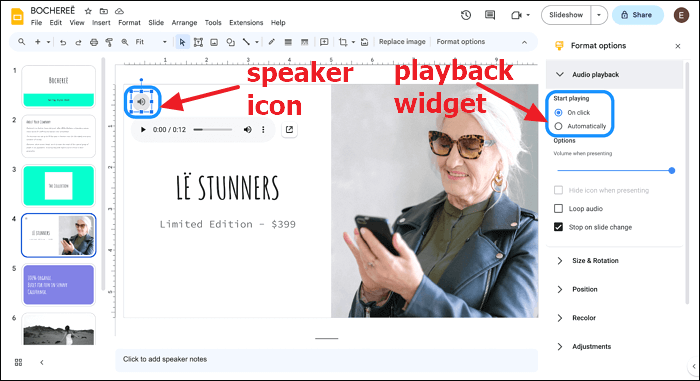Open border weight options

coord(288,42)
